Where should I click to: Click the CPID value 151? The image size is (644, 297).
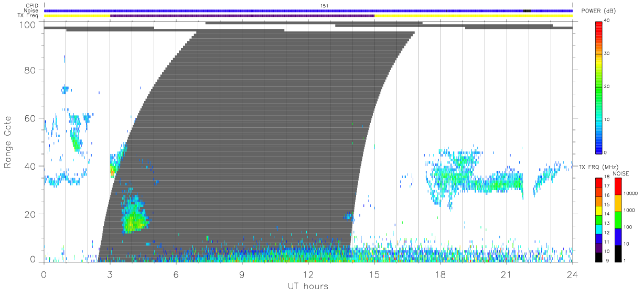pos(325,6)
